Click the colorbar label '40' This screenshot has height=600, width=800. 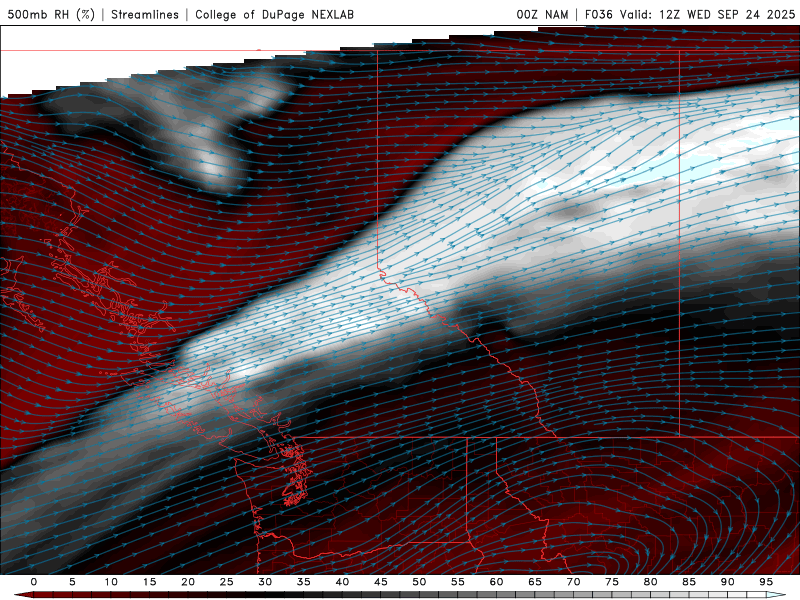click(342, 582)
